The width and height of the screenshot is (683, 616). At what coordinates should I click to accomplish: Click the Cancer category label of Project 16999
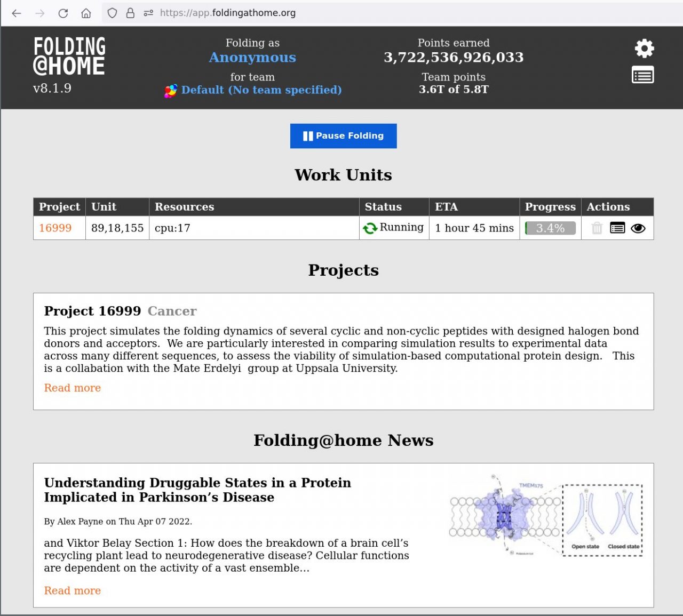point(172,311)
